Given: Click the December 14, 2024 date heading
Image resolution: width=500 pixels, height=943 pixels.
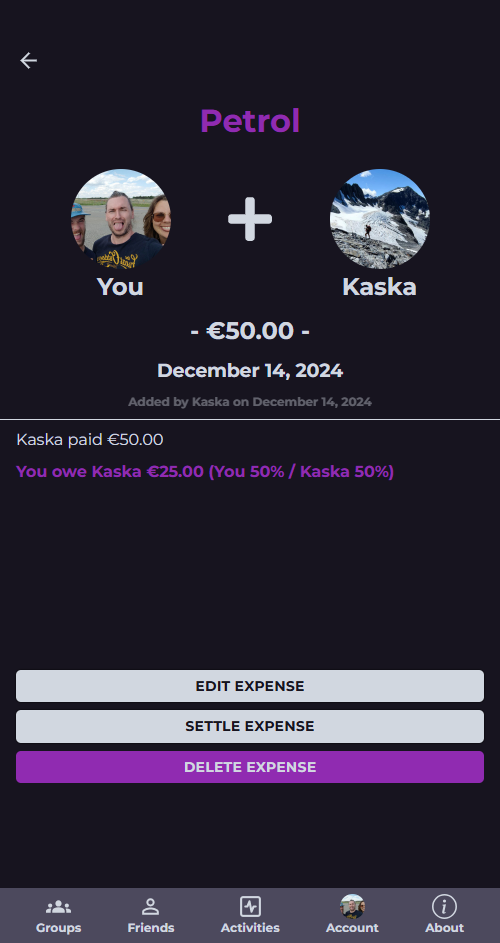Looking at the screenshot, I should [250, 370].
